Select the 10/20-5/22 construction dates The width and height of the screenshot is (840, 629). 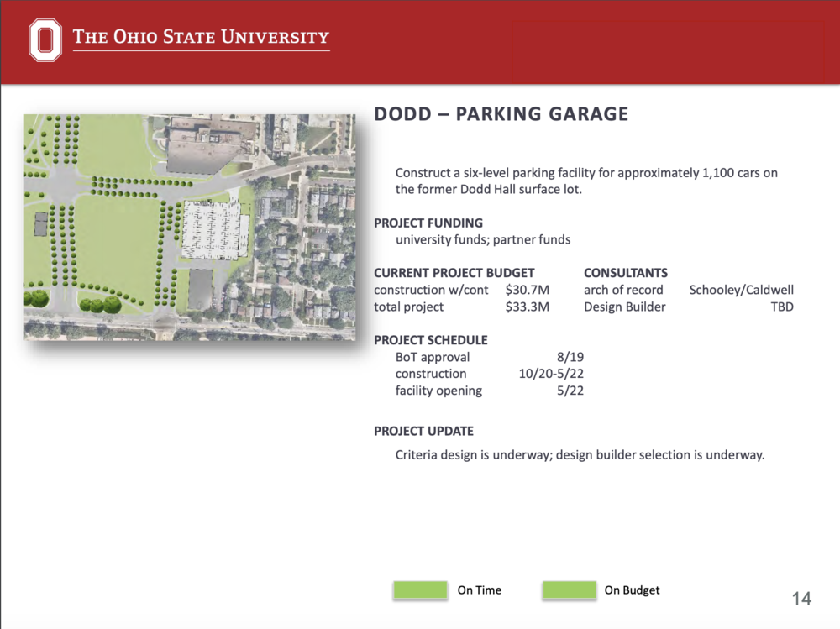(x=551, y=374)
